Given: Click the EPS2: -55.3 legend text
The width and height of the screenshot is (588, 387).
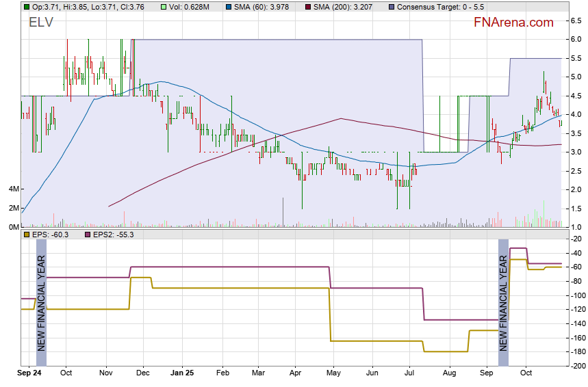Looking at the screenshot, I should tap(109, 235).
